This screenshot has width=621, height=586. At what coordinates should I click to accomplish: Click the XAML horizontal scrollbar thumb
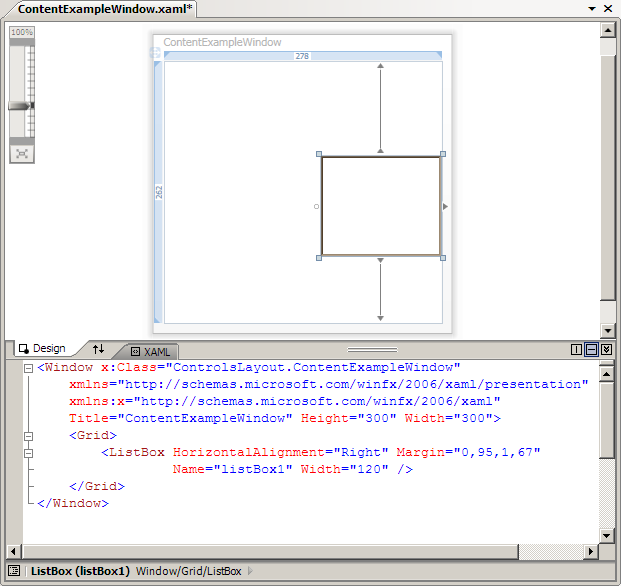[x=270, y=551]
